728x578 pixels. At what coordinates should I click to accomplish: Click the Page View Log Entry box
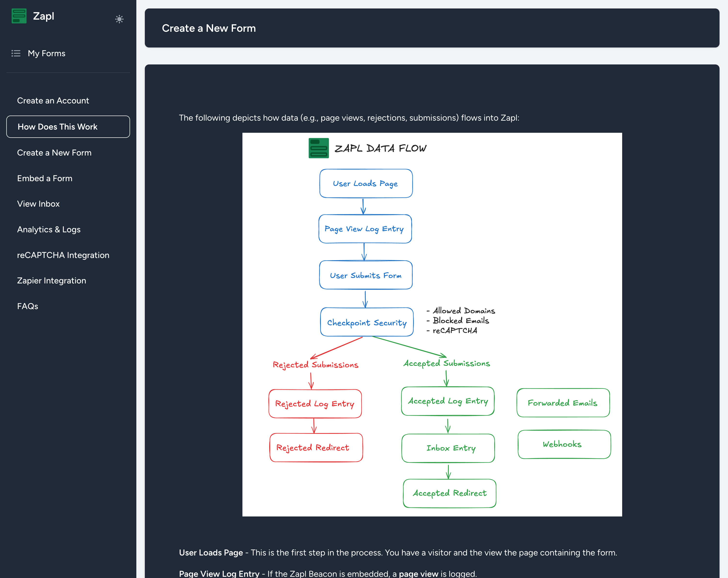[365, 229]
